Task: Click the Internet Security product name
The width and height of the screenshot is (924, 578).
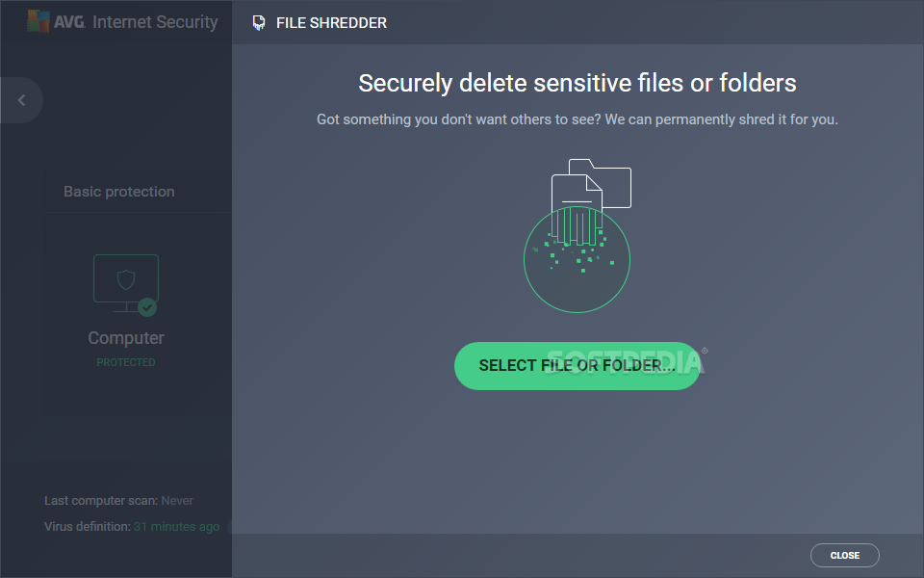Action: 155,22
